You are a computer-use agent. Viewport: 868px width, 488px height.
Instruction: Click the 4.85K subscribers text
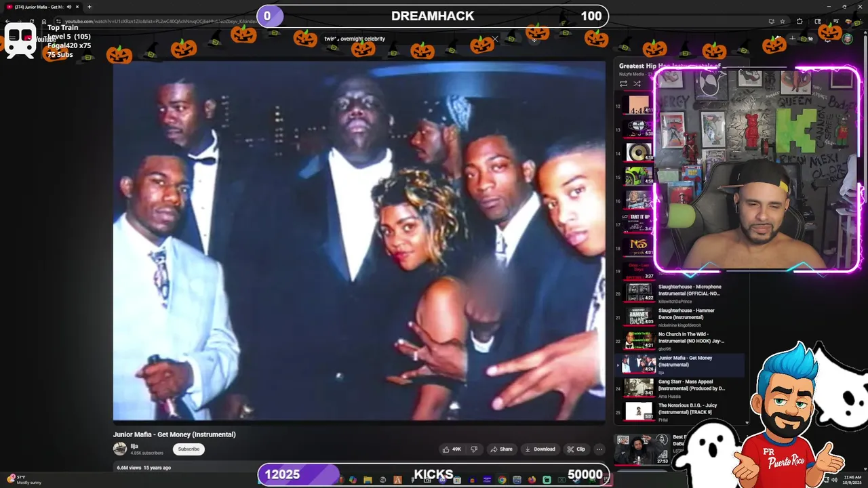tap(146, 453)
